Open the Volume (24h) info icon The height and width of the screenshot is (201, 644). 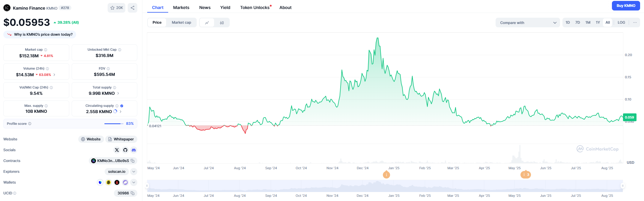click(47, 69)
